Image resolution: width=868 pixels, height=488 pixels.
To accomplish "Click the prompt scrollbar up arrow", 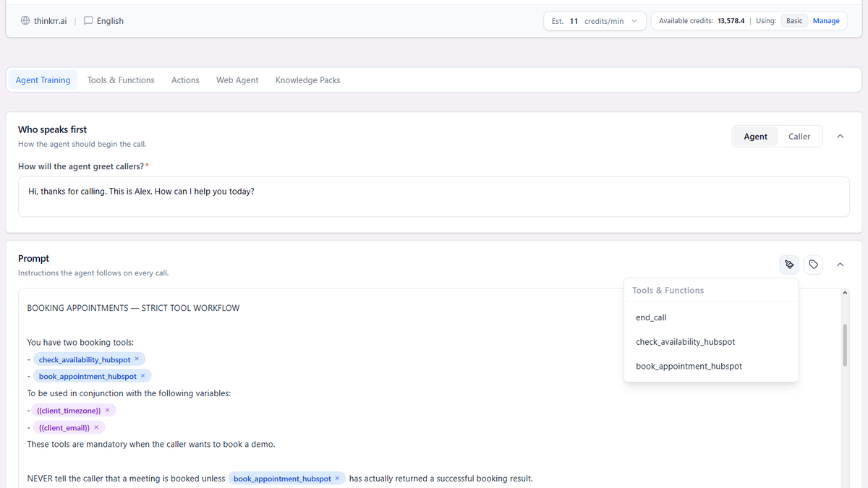I will click(x=843, y=293).
